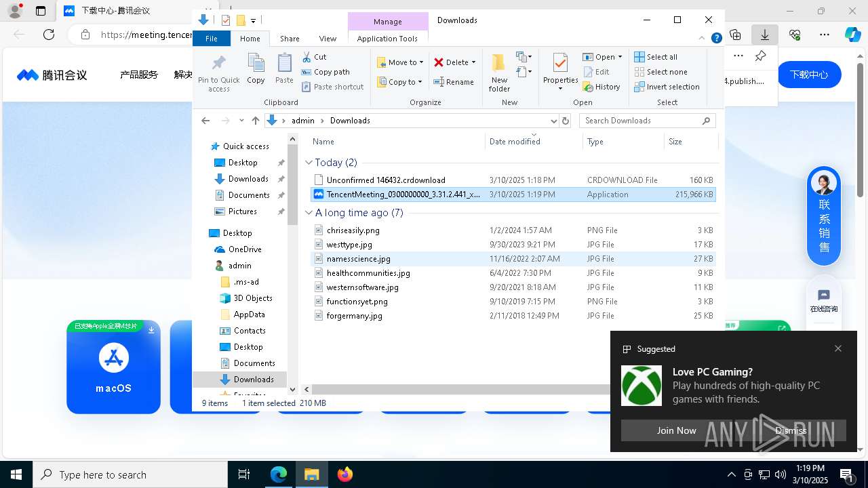Click History in the Open group

(601, 87)
